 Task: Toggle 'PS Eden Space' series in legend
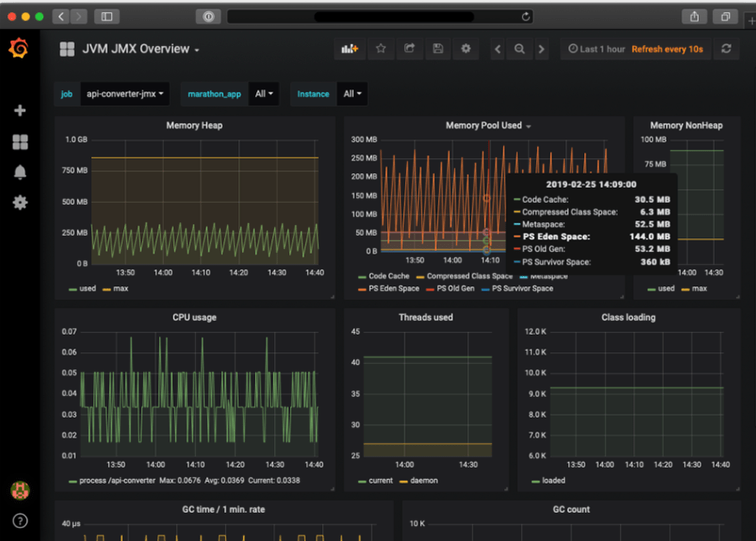393,288
